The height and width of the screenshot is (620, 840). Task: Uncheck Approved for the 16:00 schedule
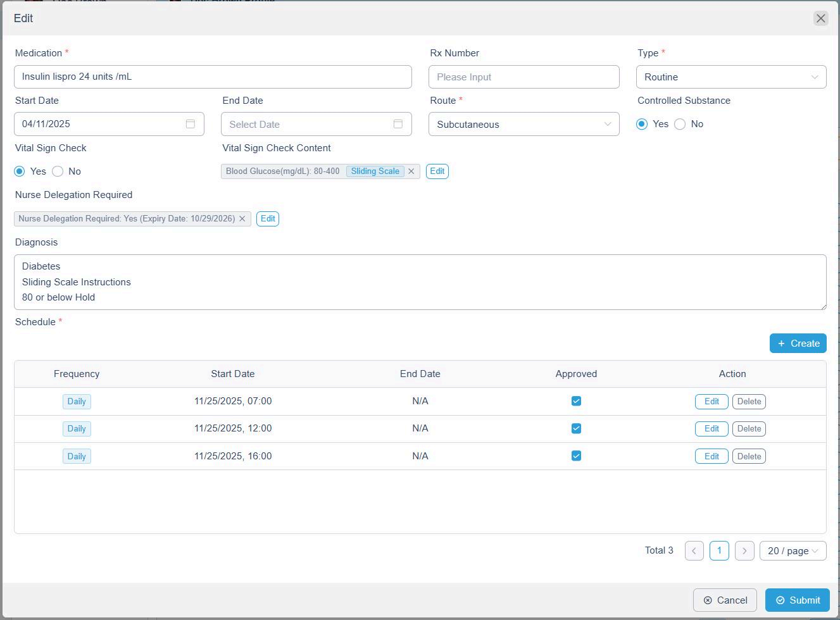[x=576, y=456]
